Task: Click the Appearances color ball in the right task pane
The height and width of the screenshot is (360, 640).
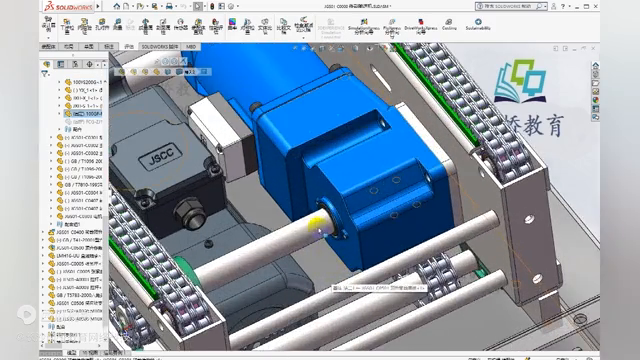Action: coord(596,100)
